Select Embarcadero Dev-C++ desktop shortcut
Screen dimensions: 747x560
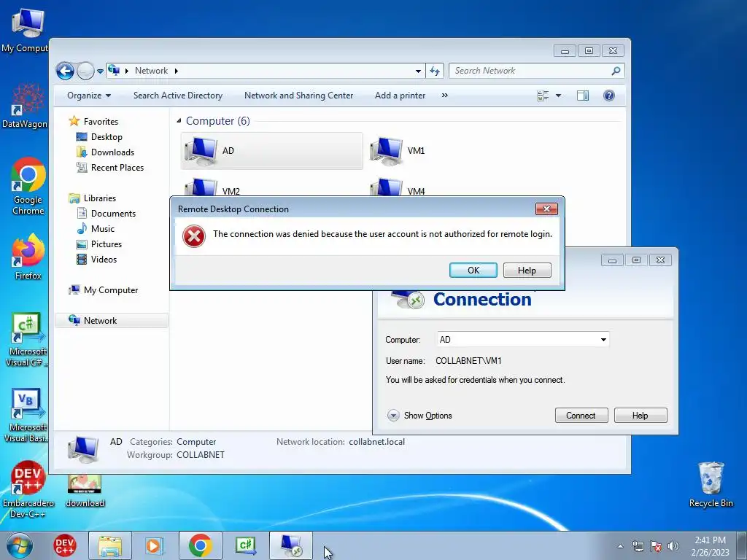(28, 489)
